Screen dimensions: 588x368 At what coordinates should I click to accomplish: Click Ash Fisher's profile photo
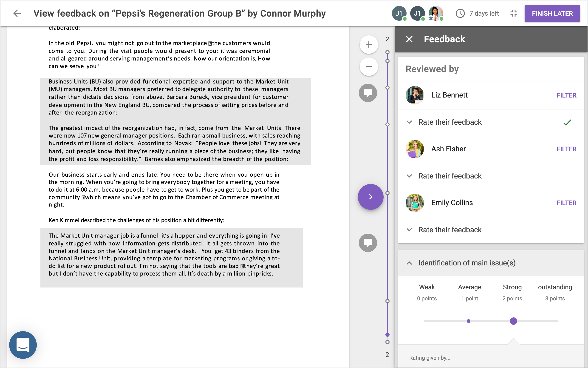pyautogui.click(x=415, y=149)
